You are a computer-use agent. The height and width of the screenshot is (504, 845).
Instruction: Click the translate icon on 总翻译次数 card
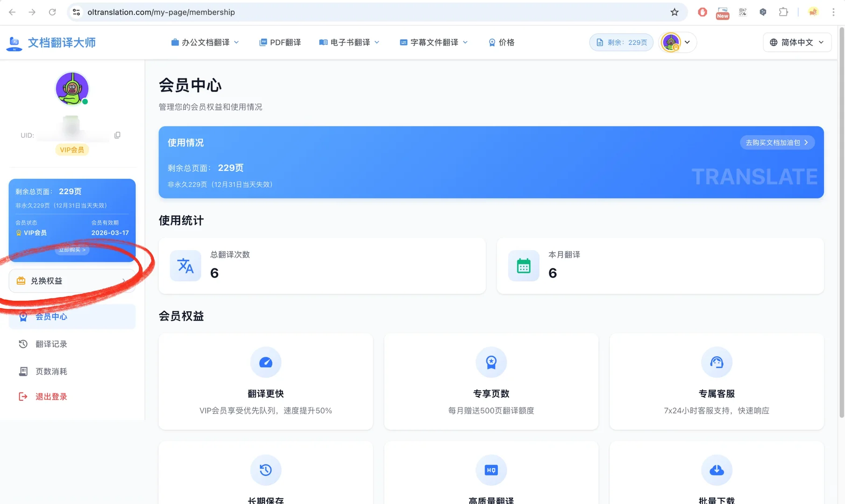pos(185,266)
